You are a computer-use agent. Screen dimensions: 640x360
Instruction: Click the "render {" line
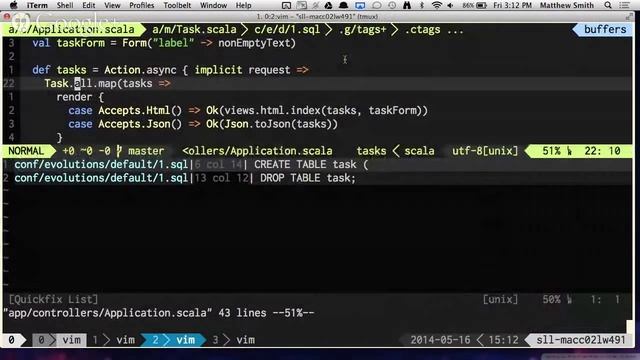(x=80, y=97)
